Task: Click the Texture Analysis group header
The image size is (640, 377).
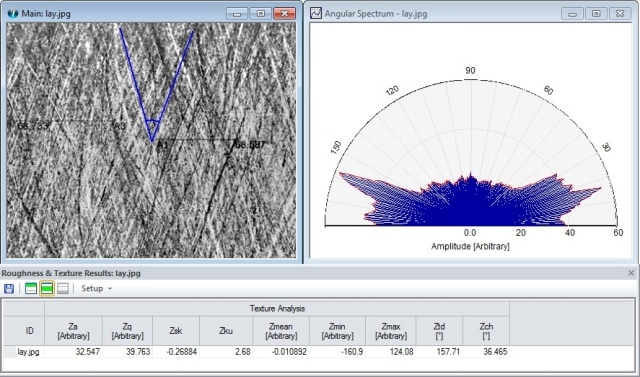Action: coord(277,308)
